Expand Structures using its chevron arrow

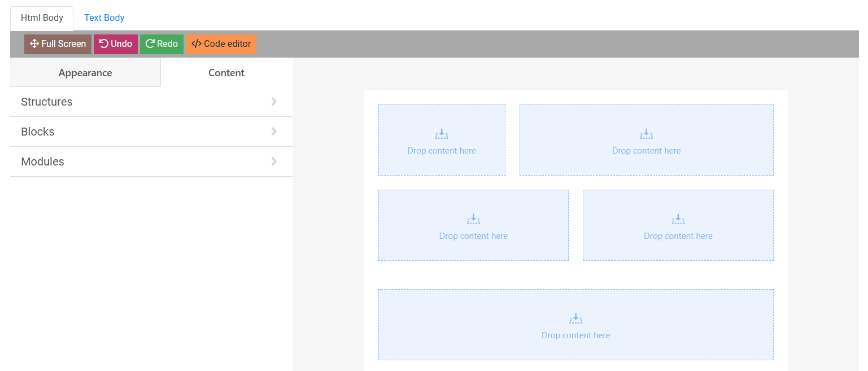click(274, 102)
